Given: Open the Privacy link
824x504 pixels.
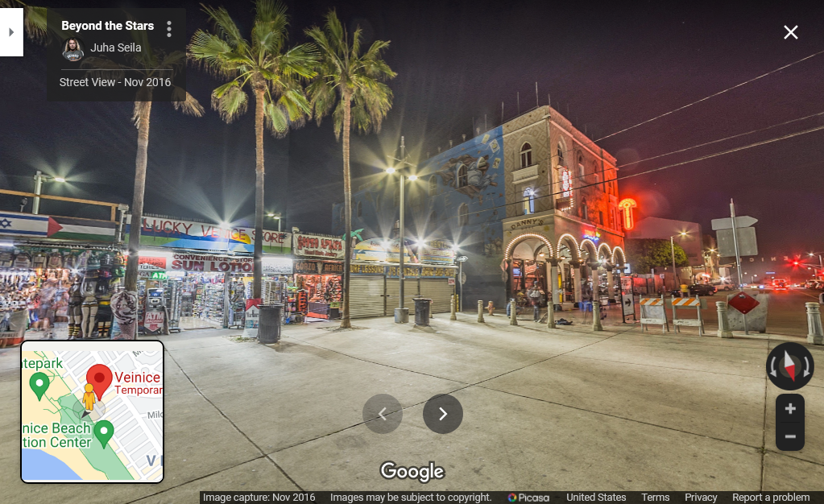Looking at the screenshot, I should coord(701,498).
